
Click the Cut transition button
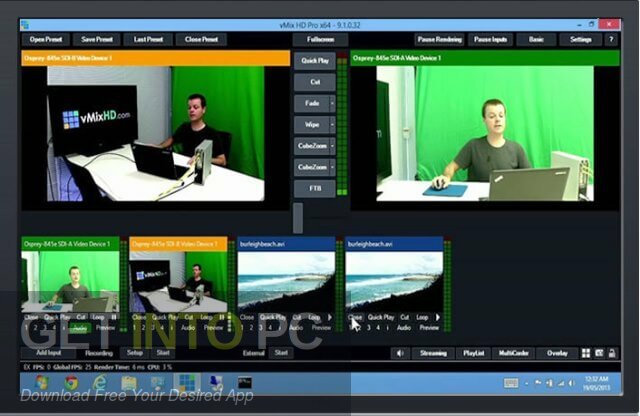tap(315, 82)
